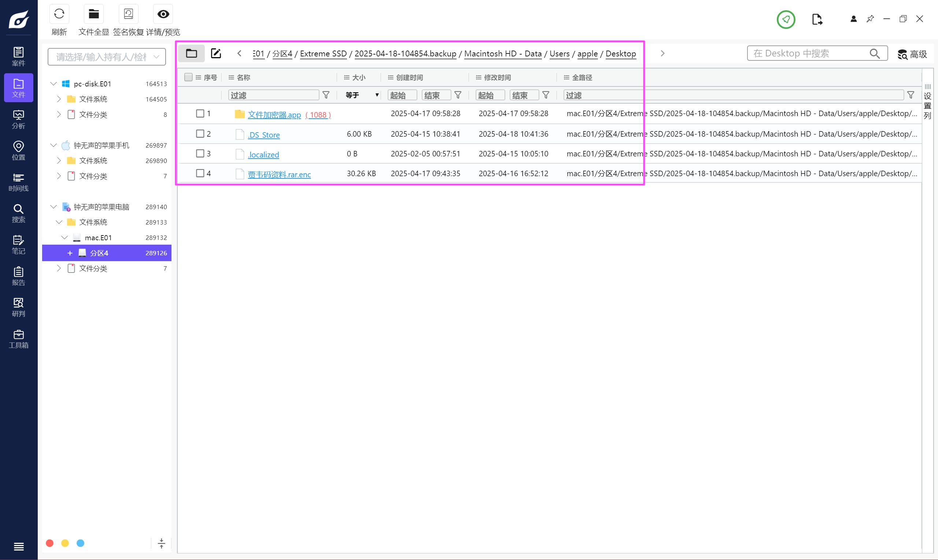Open 高级 advanced search

[x=912, y=54]
